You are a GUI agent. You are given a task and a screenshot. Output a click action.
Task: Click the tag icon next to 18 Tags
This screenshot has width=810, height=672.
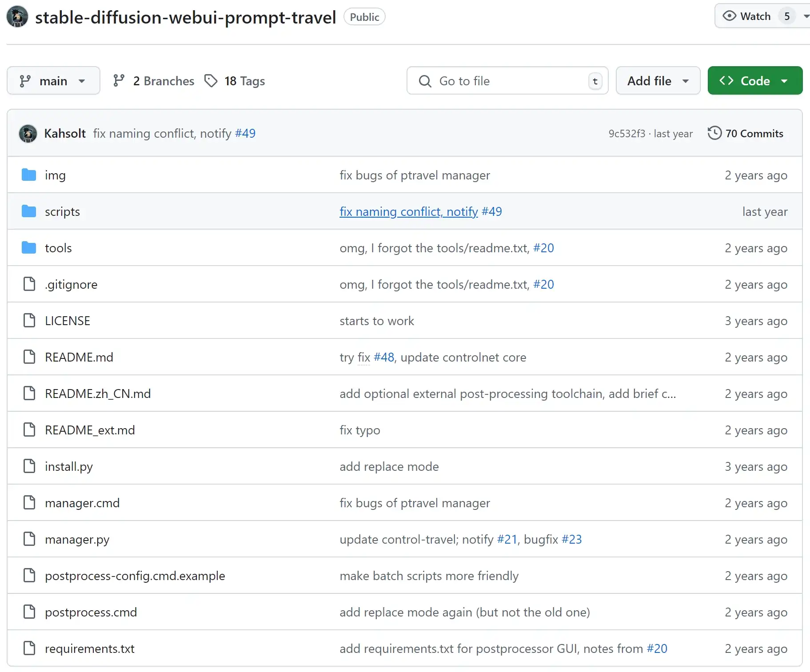tap(211, 81)
